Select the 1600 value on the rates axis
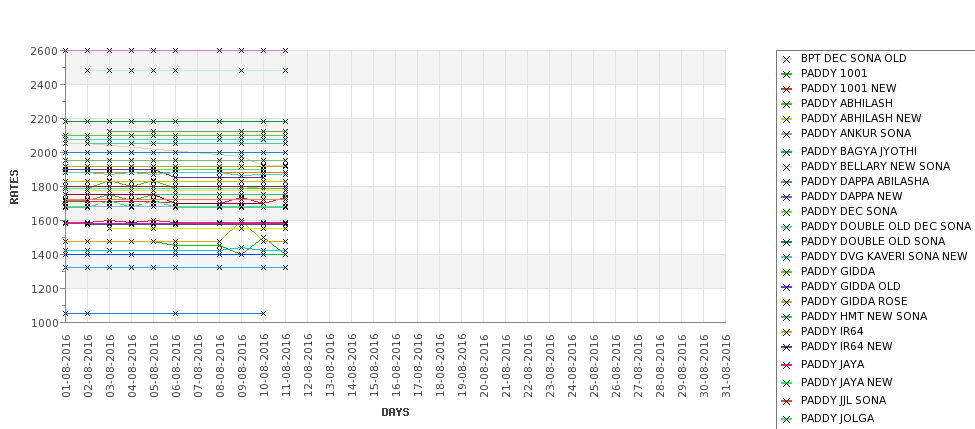 [x=44, y=221]
